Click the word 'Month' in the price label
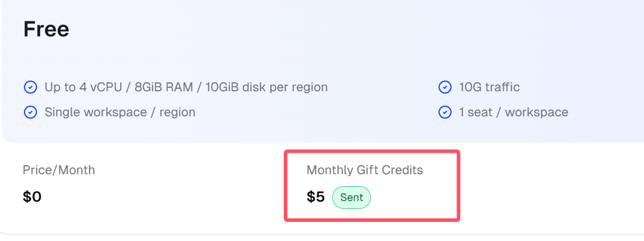 click(77, 170)
